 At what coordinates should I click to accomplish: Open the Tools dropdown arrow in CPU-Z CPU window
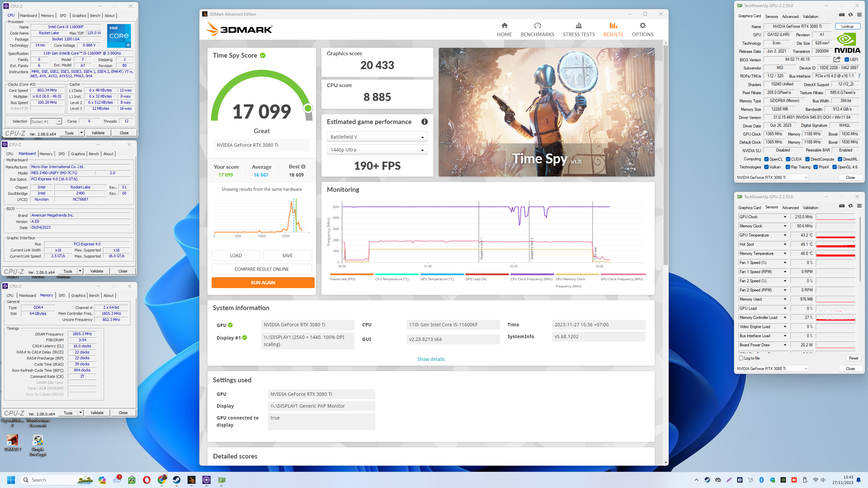[81, 133]
